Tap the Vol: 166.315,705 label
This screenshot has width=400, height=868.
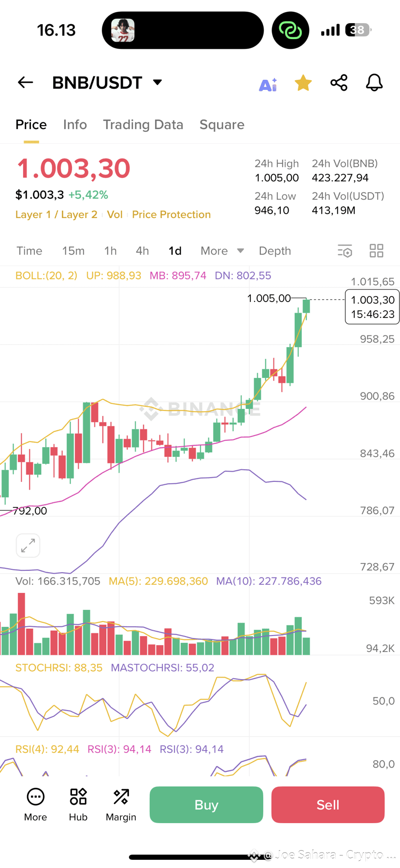[x=58, y=581]
